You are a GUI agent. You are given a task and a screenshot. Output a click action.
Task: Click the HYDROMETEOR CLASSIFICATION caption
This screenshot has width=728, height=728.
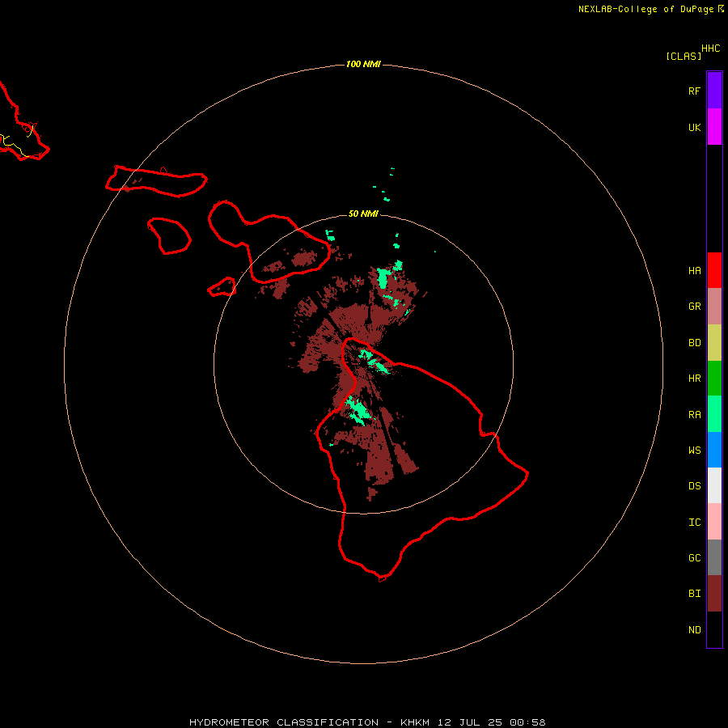[284, 722]
